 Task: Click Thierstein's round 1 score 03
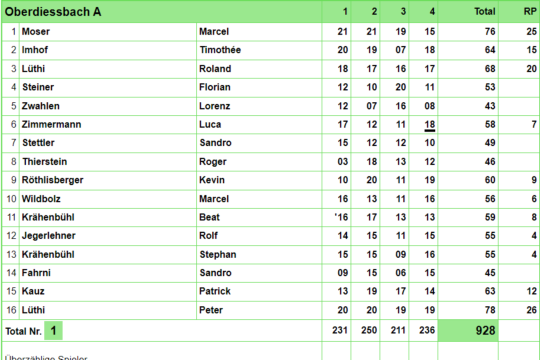click(342, 162)
